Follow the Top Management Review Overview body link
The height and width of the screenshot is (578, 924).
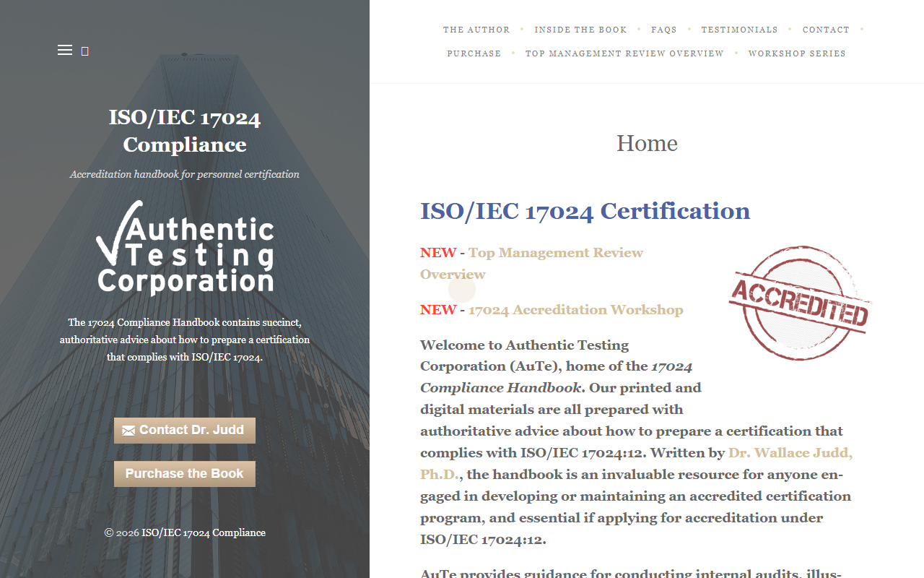click(x=531, y=263)
